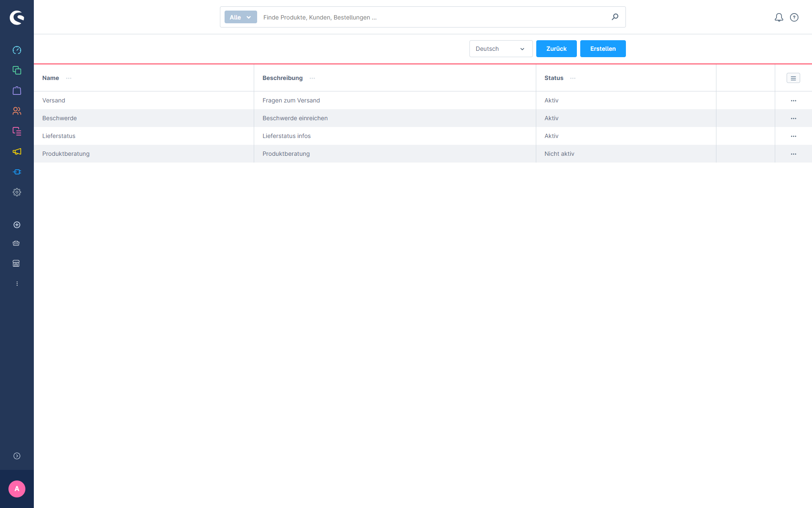
Task: Open the Dashboard gauge icon in sidebar
Action: click(x=17, y=50)
